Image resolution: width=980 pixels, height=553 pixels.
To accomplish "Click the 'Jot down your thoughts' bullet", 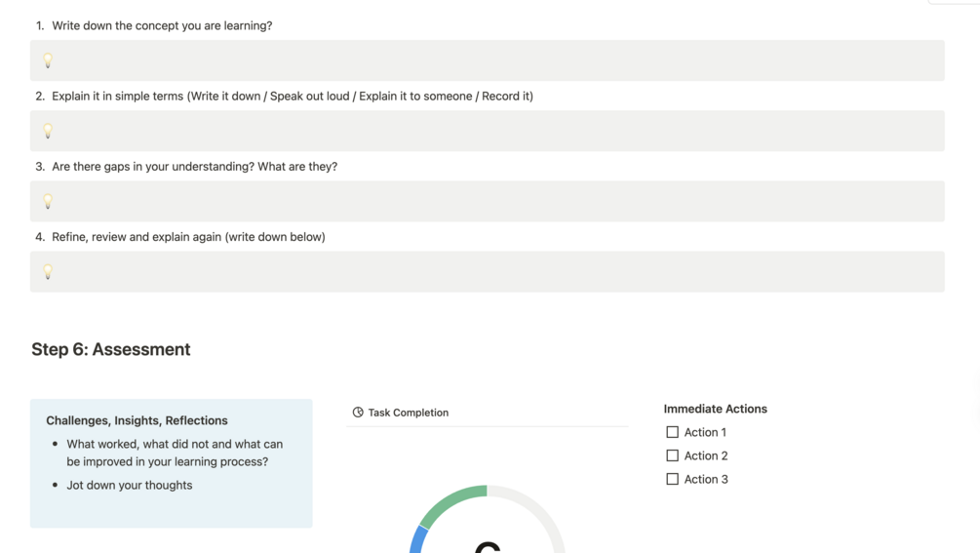I will 130,485.
